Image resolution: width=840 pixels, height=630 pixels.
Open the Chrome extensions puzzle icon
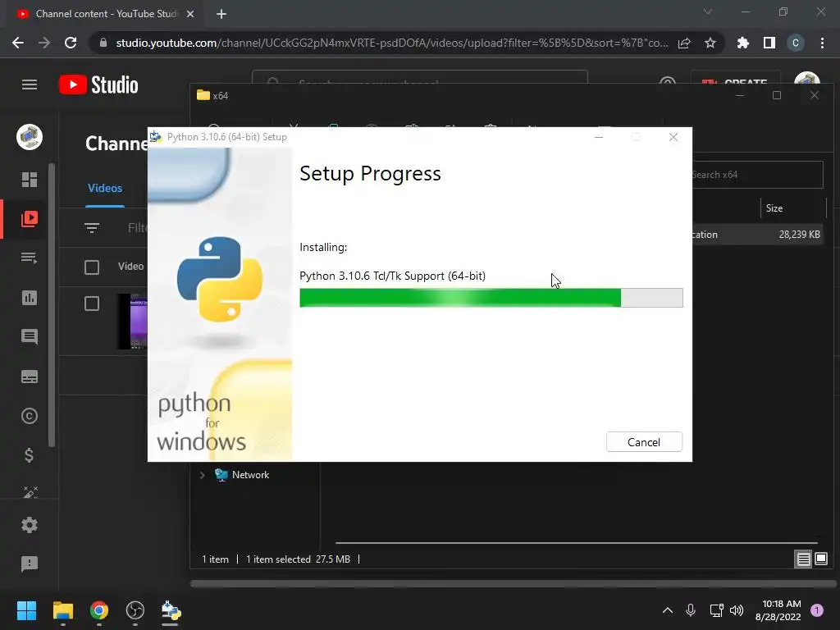click(x=743, y=43)
